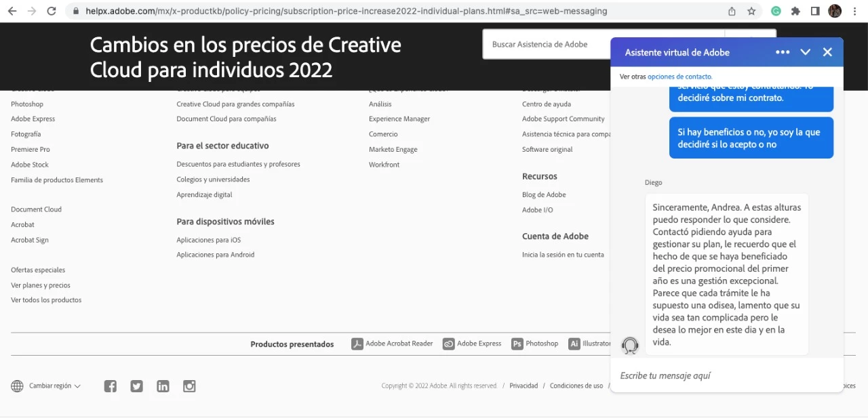Open the Photoshop footer link

click(27, 104)
